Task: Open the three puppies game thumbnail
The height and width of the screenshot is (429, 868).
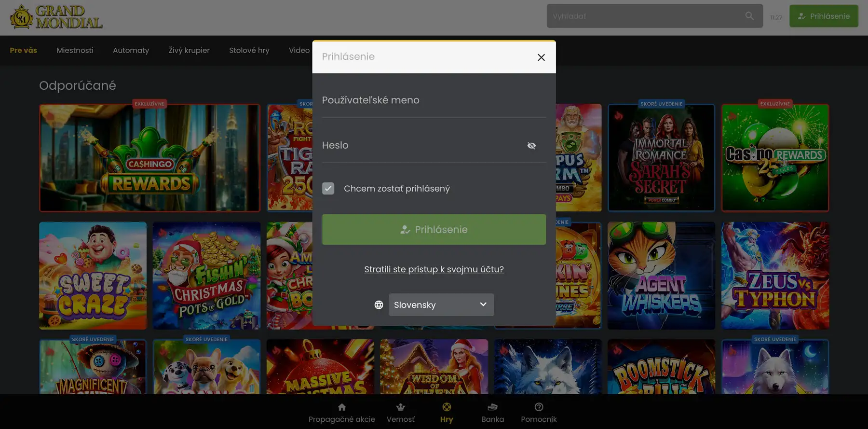Action: point(206,367)
